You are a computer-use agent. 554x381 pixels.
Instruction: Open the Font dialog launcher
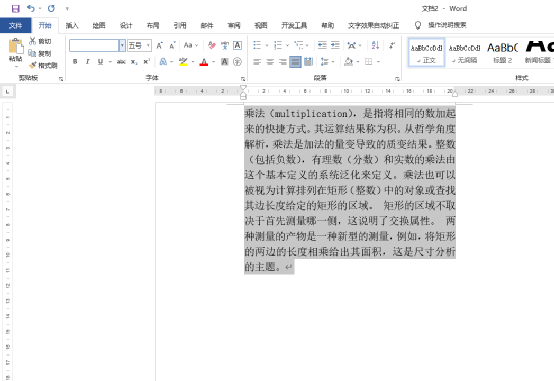click(x=243, y=79)
